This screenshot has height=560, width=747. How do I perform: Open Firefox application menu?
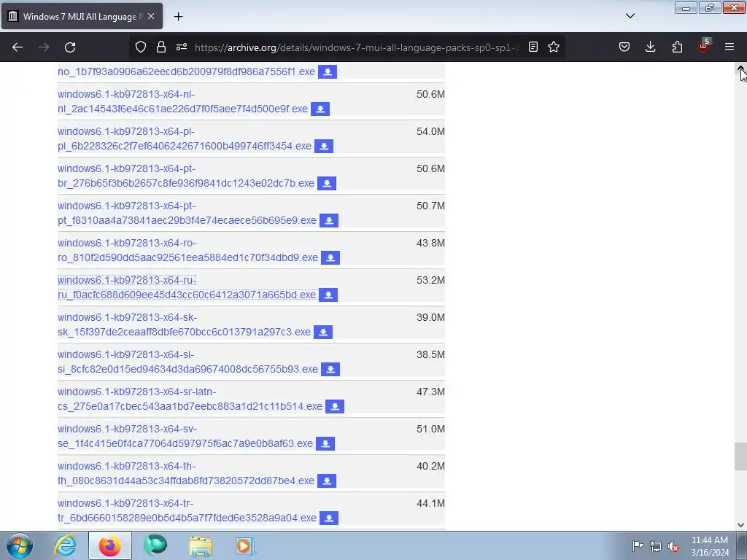coord(729,47)
